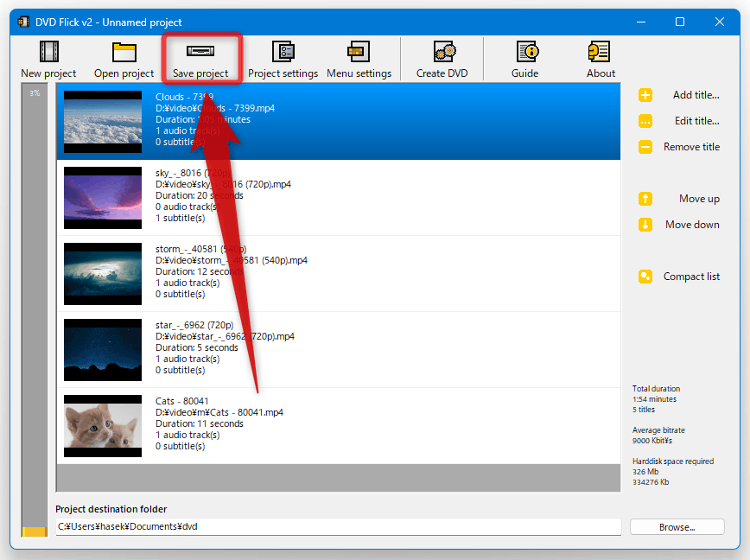Click the yellow plus Add title icon
This screenshot has width=750, height=560.
[645, 95]
